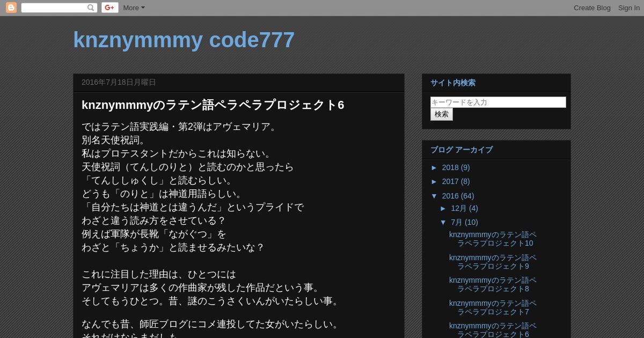
Task: Expand the 2018 archive triangle
Action: pos(435,167)
